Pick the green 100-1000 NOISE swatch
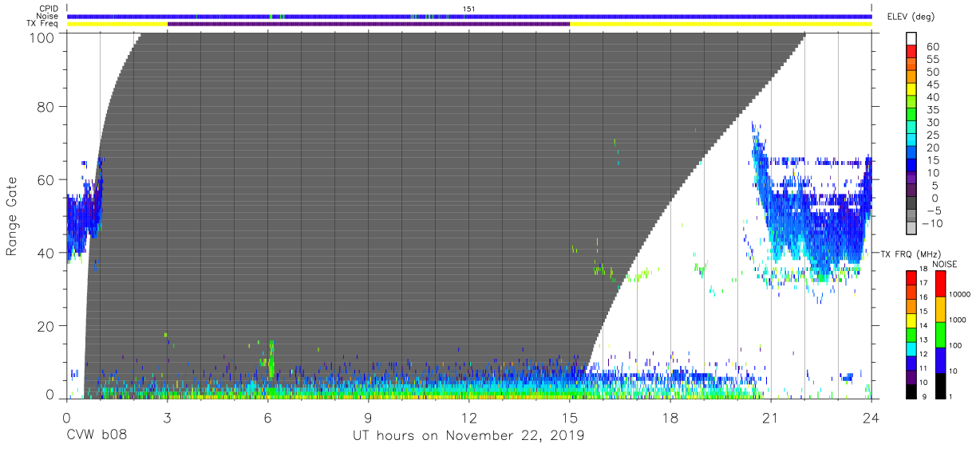980x452 pixels. pos(939,334)
